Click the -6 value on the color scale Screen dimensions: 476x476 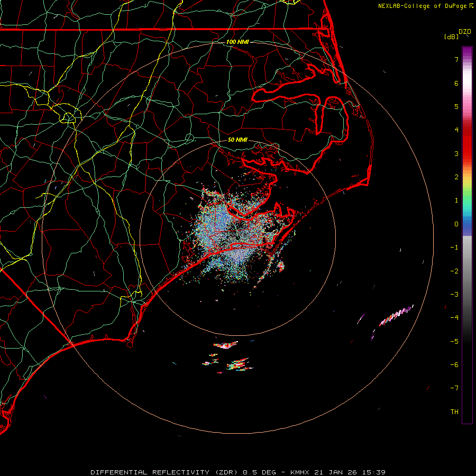point(454,365)
